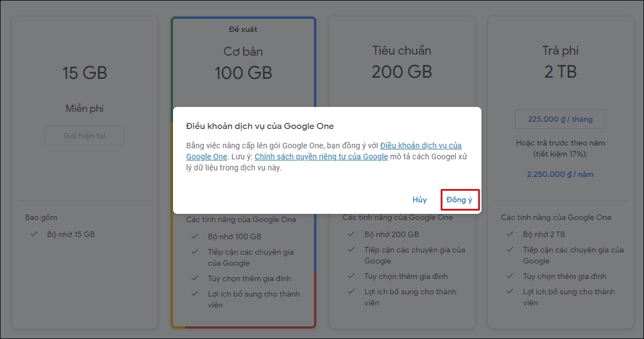
Task: Click checkmark by Tùy chọn thêm gia đình in Trả phí
Action: [510, 276]
